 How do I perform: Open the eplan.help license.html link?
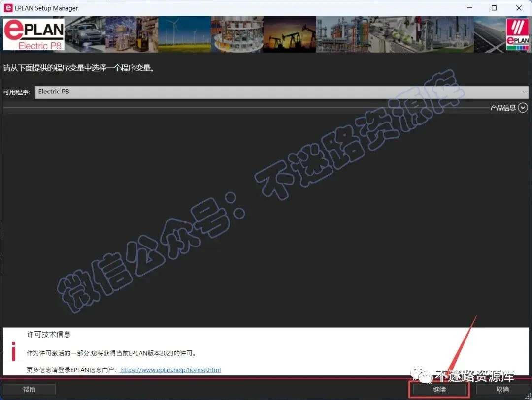170,370
